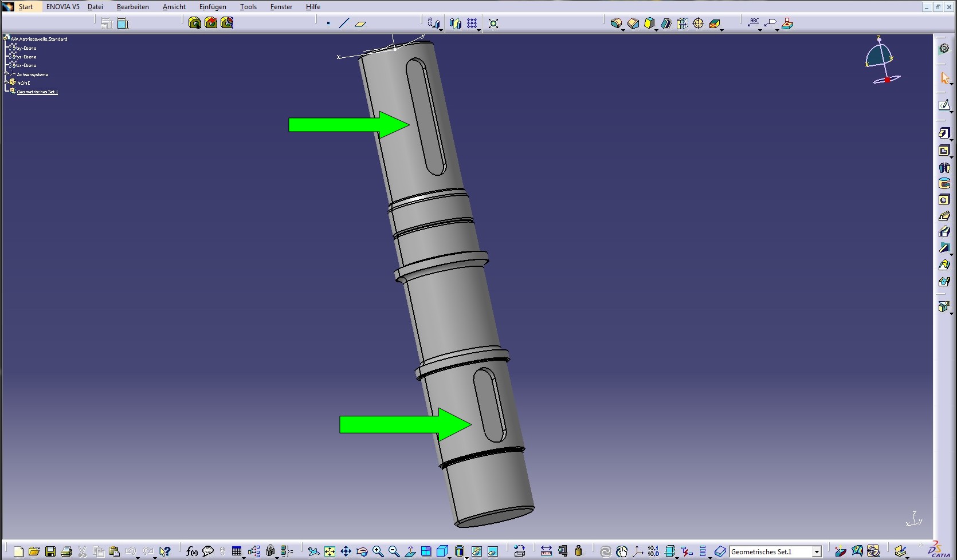Open the Design Table icon

(x=237, y=551)
